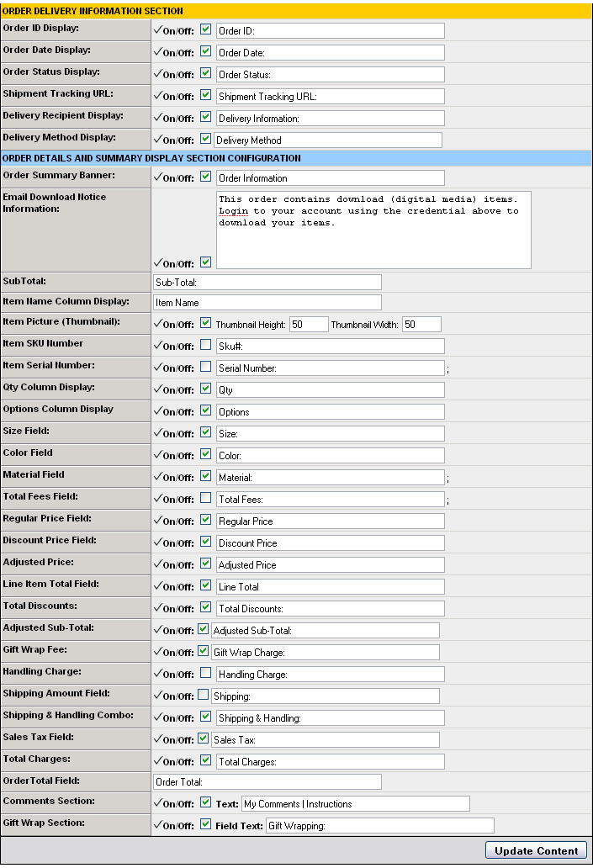This screenshot has width=593, height=868.
Task: Focus the 'Sales Tax:' text field
Action: [326, 740]
